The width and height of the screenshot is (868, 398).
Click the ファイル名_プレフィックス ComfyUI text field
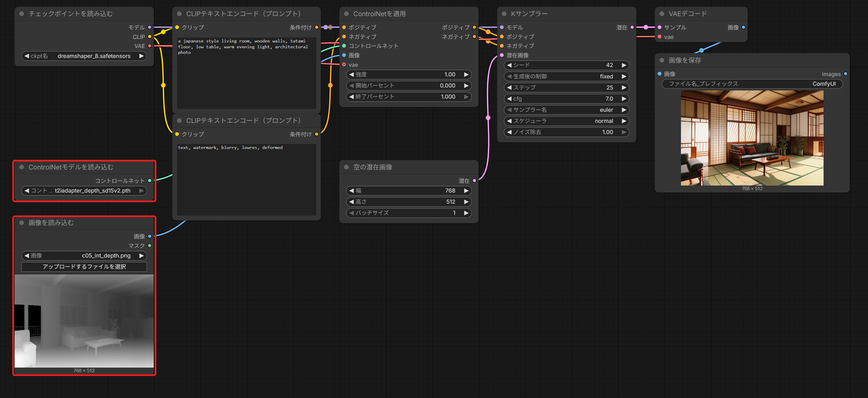[752, 84]
